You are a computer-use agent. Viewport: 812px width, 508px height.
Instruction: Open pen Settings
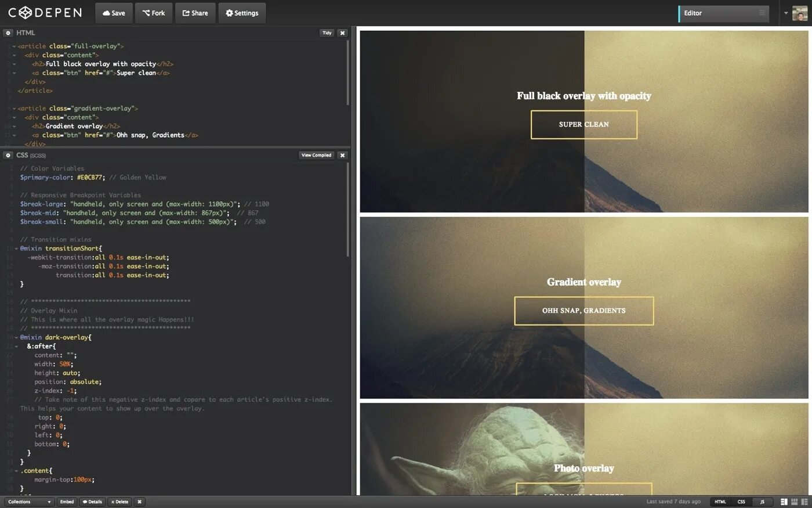242,13
